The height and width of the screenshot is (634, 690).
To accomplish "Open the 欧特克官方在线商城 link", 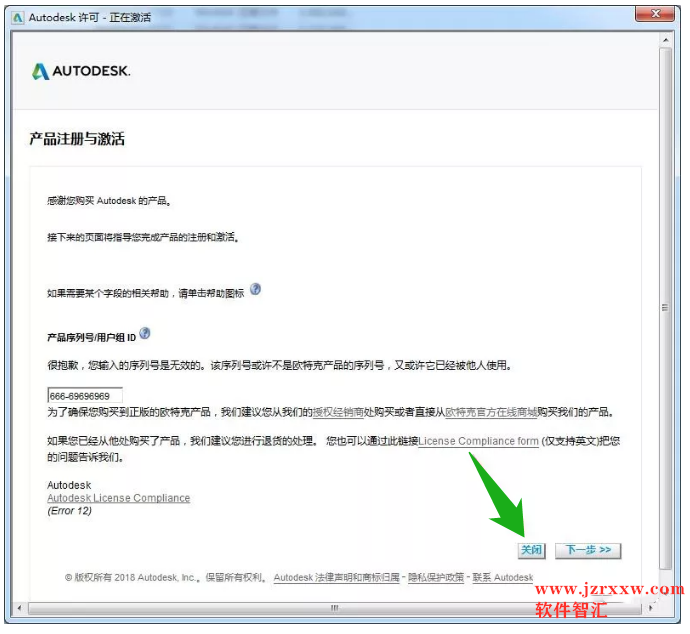I will (491, 412).
